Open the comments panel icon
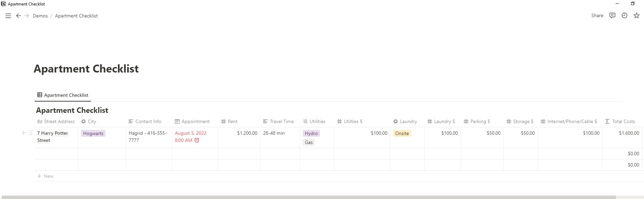This screenshot has height=199, width=644. (x=612, y=15)
